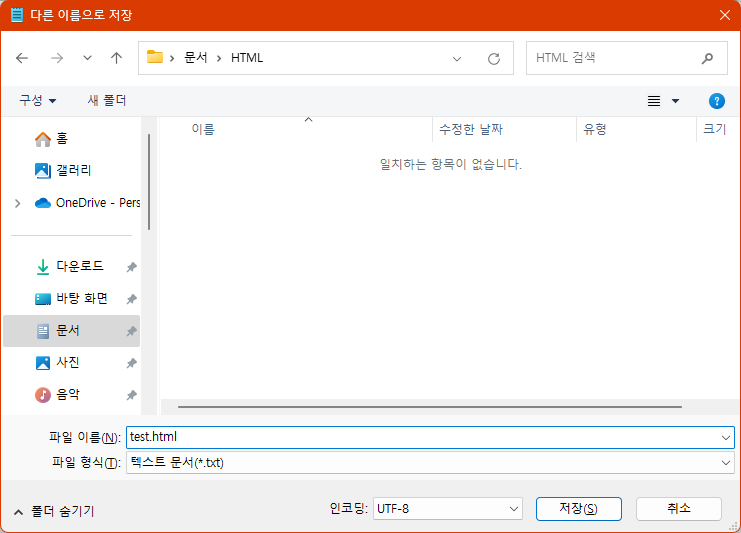
Task: Click pin icon next to 다운로드
Action: 131,267
